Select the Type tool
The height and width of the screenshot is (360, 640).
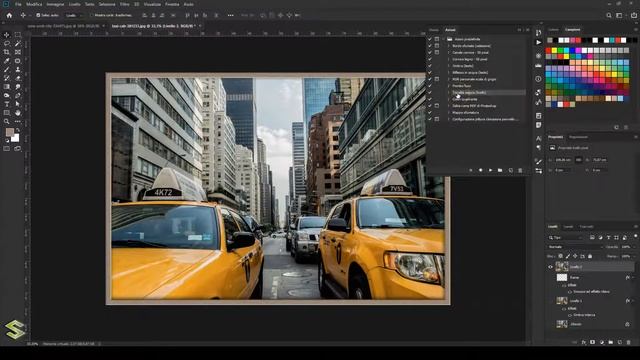click(x=7, y=104)
